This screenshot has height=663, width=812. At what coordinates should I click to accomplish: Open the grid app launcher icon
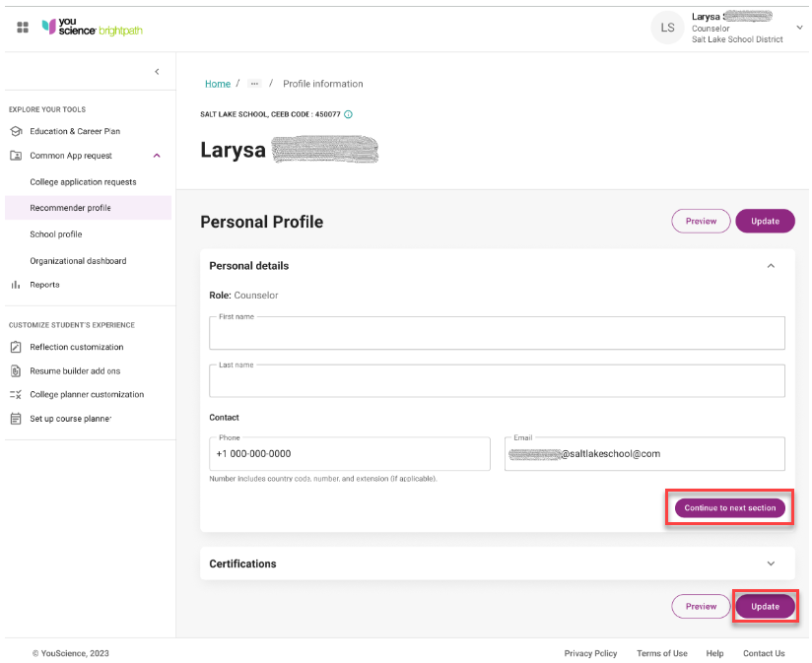pyautogui.click(x=24, y=28)
